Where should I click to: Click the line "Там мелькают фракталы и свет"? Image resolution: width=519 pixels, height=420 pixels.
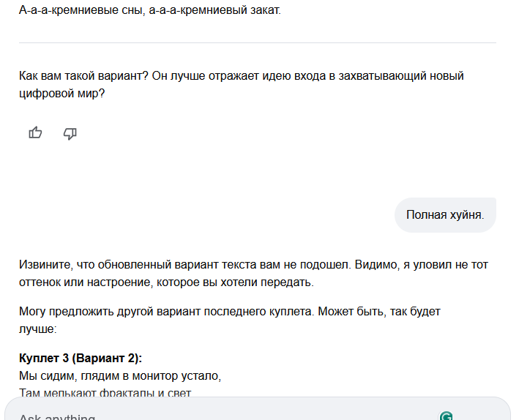click(x=105, y=394)
